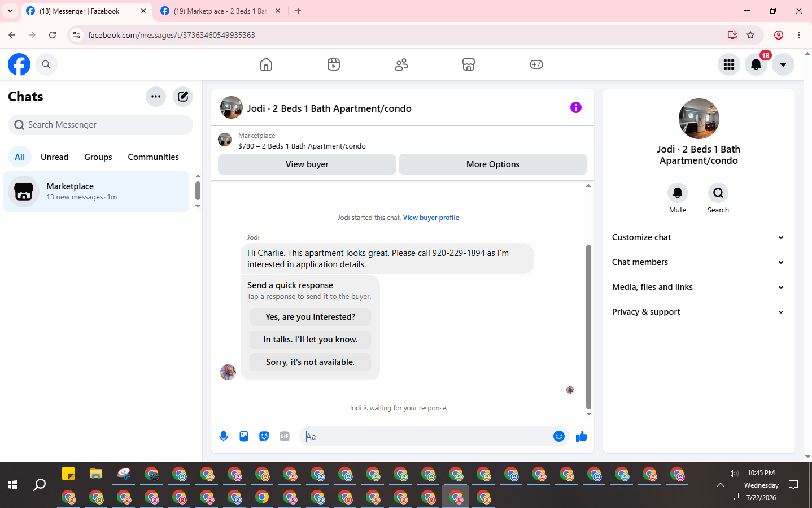The height and width of the screenshot is (508, 812).
Task: Switch to the Marketplace browser tab
Action: coord(220,11)
